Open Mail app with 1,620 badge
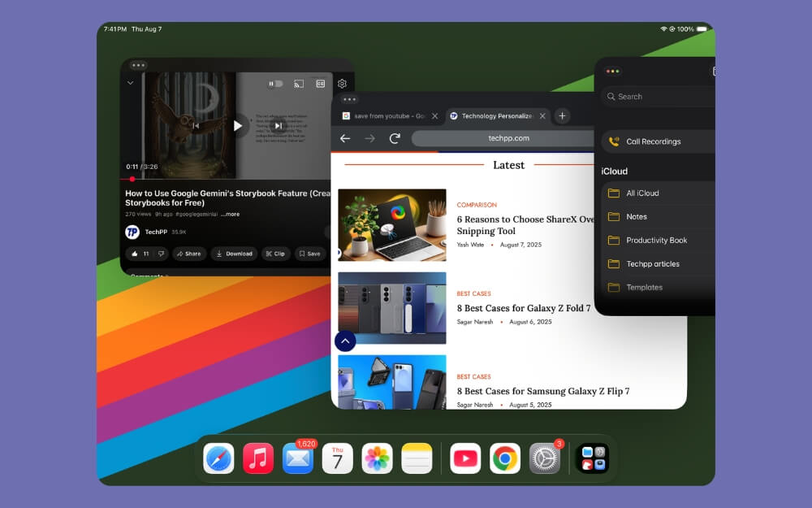The image size is (812, 508). tap(298, 458)
